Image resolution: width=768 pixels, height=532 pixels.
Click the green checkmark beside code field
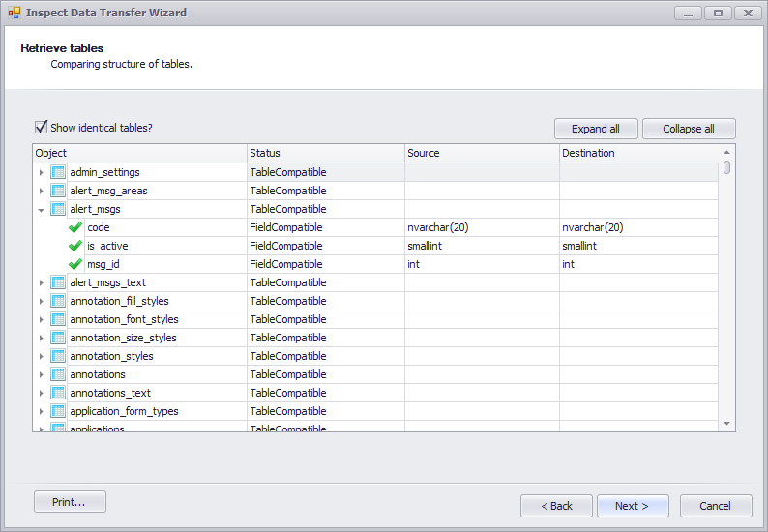(75, 227)
